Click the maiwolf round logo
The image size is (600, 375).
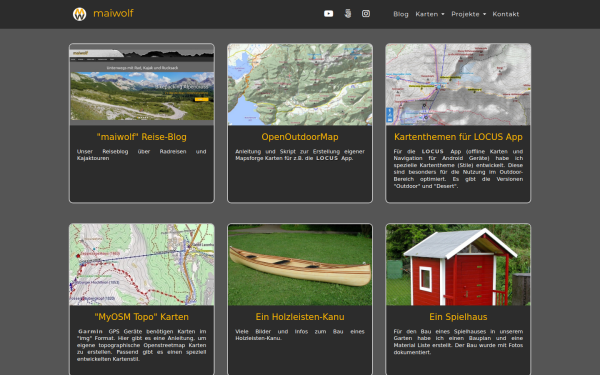[80, 14]
